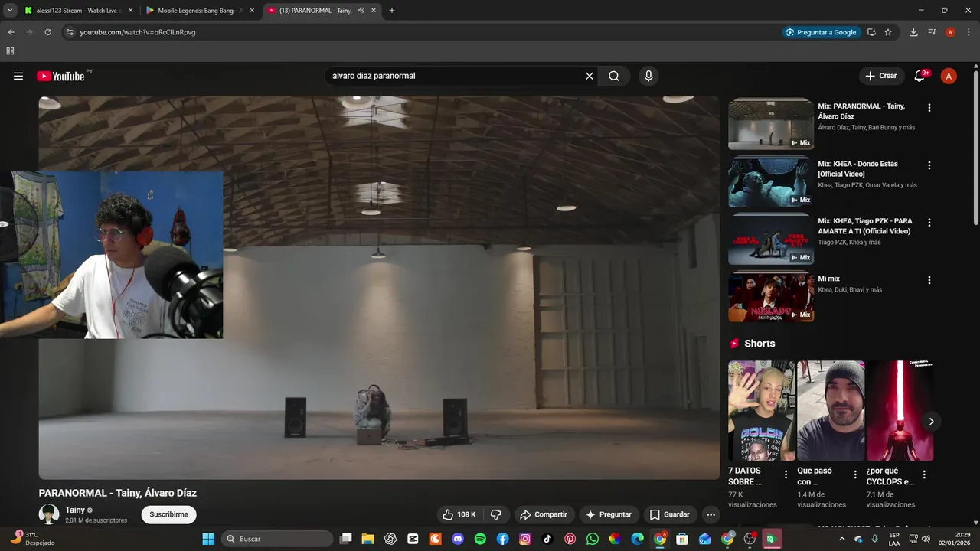Subscribe to Tainy with Suscribirme
Screen dimensions: 980x551
[168, 514]
